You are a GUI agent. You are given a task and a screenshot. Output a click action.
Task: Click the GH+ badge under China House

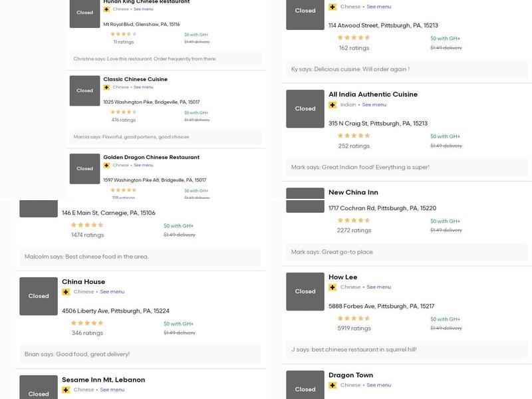click(x=66, y=292)
